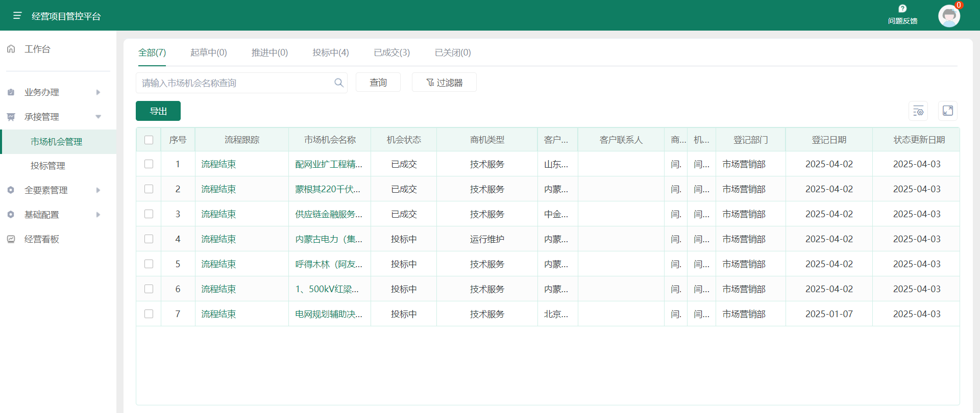
Task: Check the checkbox for row 5
Action: click(149, 264)
